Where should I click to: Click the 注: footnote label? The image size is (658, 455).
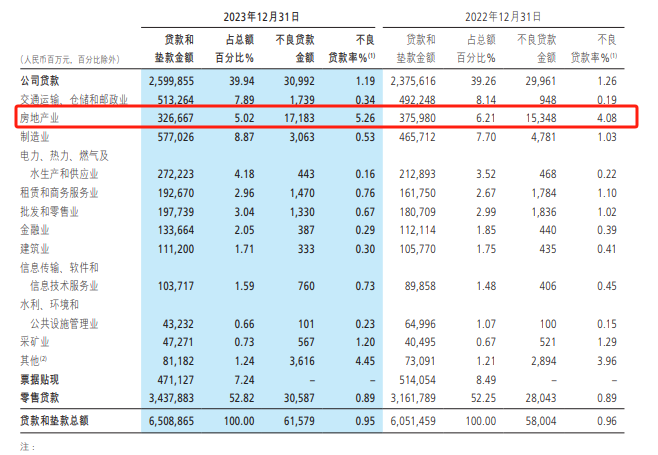tap(28, 447)
